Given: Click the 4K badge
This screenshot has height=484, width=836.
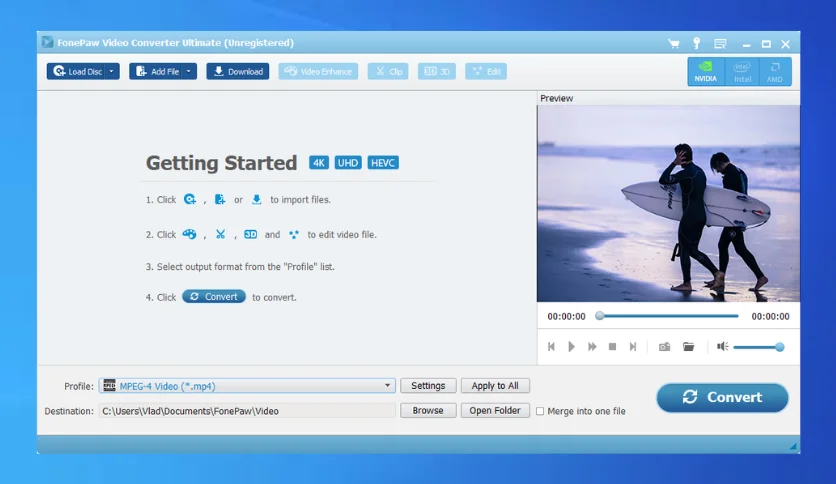Looking at the screenshot, I should (319, 163).
